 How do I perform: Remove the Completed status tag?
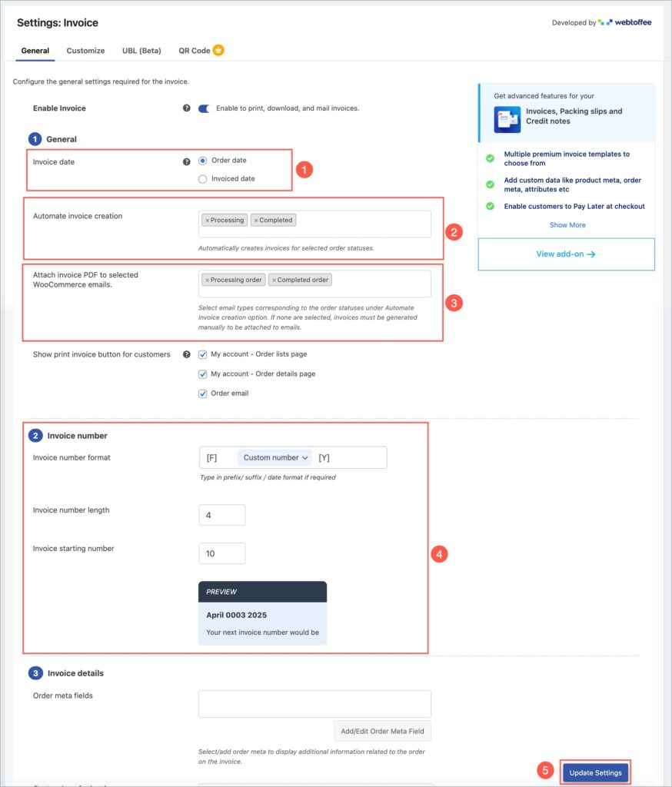pyautogui.click(x=255, y=221)
